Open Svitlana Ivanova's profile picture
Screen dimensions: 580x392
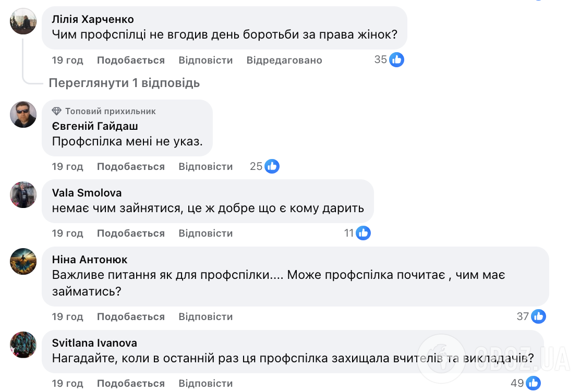[23, 345]
